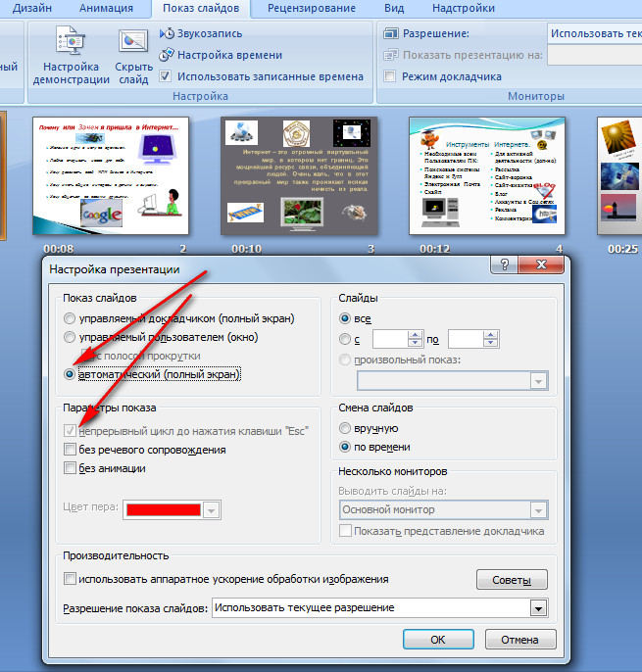This screenshot has width=642, height=672.
Task: Choose по времени slide advance
Action: pyautogui.click(x=345, y=447)
